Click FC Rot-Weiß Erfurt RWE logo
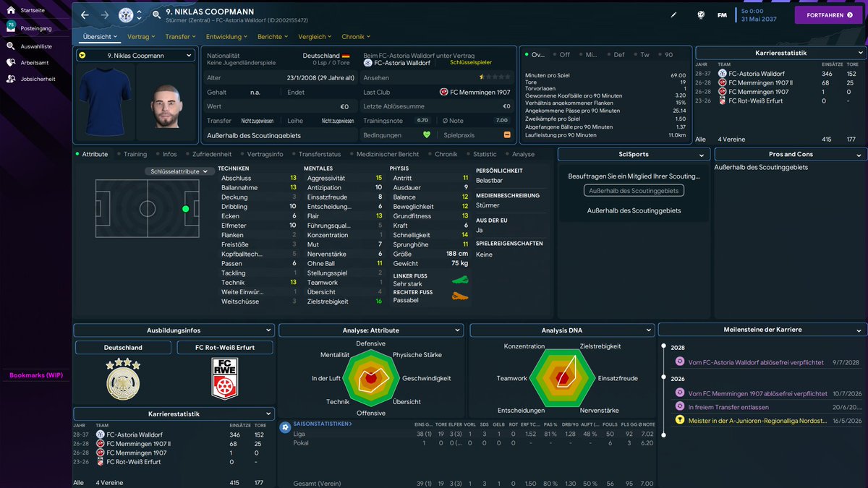The width and height of the screenshot is (868, 488). click(x=225, y=379)
